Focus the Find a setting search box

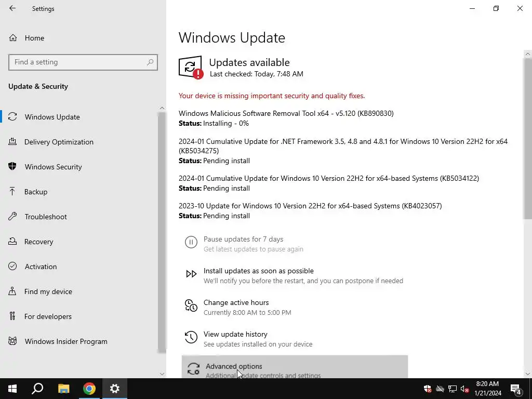(83, 62)
